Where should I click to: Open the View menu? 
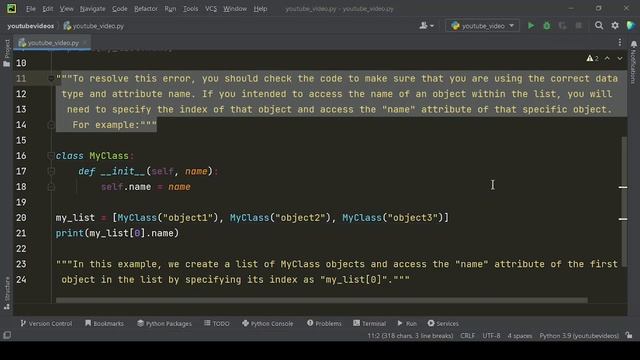coord(66,9)
